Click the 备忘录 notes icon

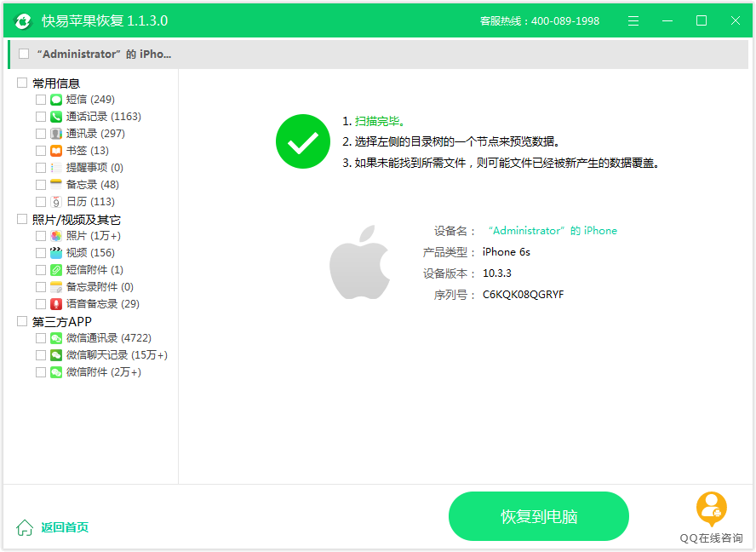pyautogui.click(x=56, y=185)
